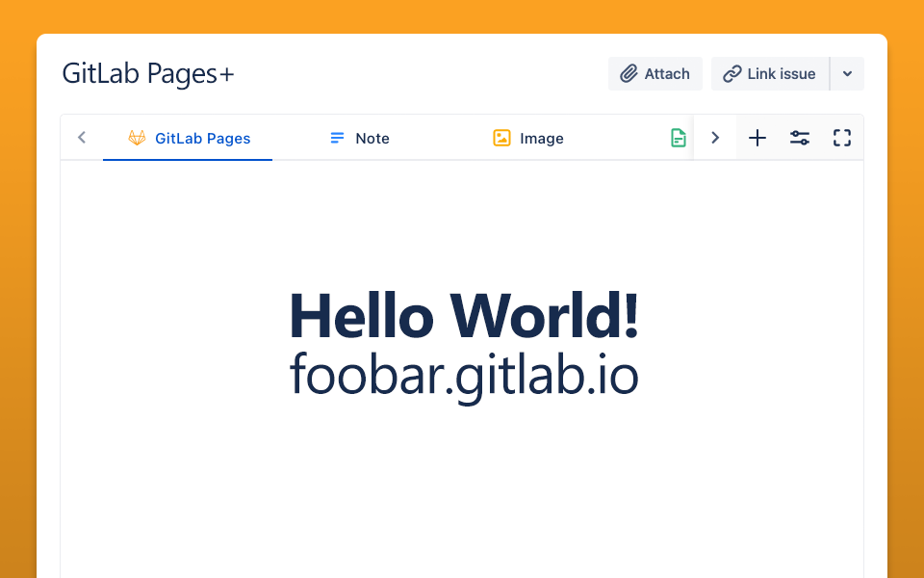Switch to the Note tab

[x=359, y=138]
